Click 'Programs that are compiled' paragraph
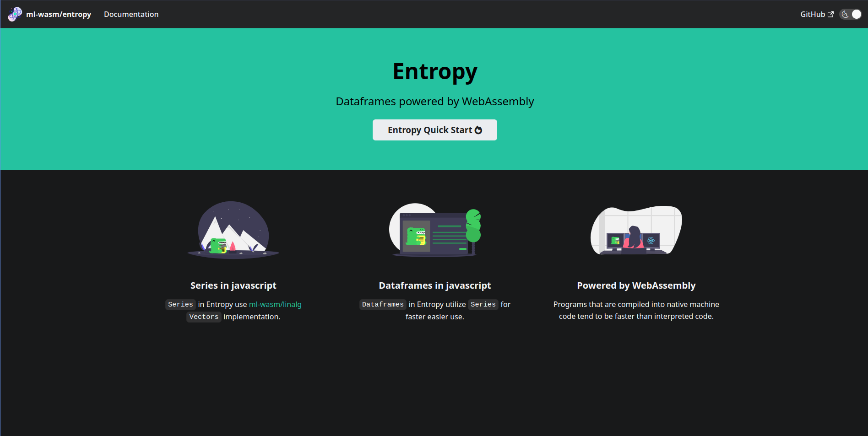The width and height of the screenshot is (868, 436). [636, 310]
